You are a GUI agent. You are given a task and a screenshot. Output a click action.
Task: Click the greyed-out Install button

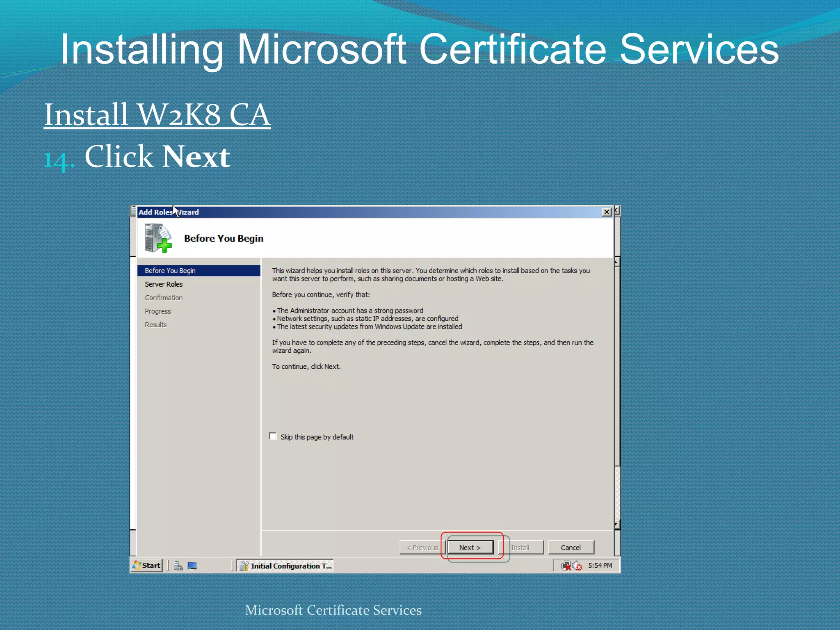click(x=521, y=548)
